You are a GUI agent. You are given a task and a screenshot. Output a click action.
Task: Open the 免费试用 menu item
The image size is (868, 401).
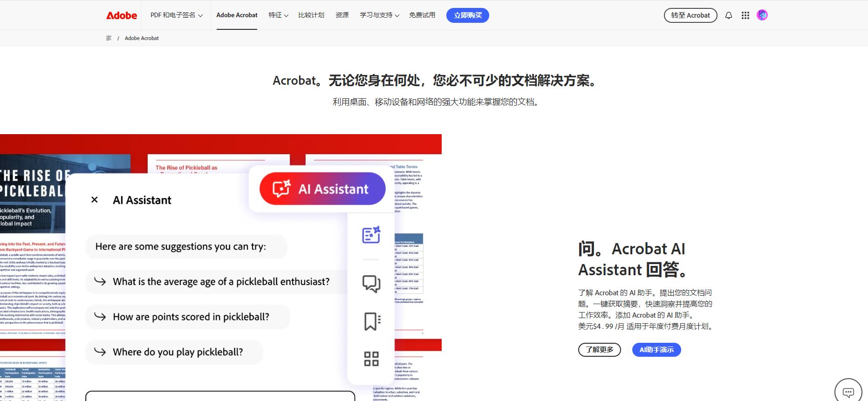pyautogui.click(x=422, y=15)
